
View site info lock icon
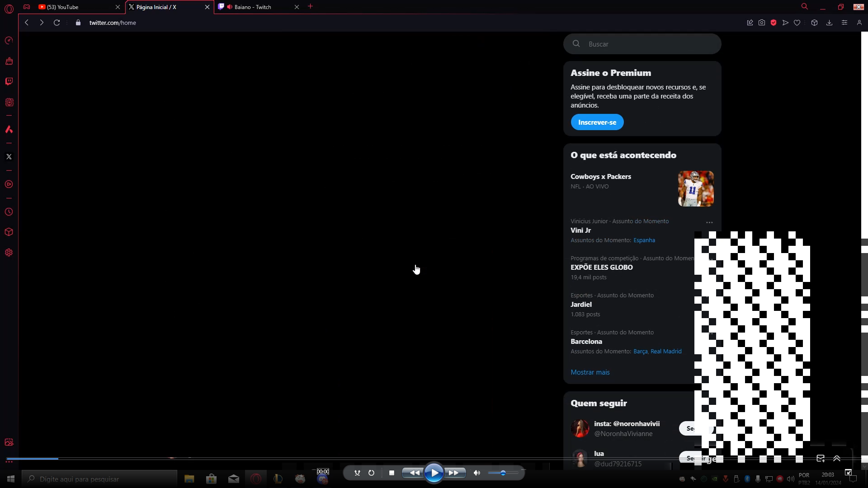[78, 23]
